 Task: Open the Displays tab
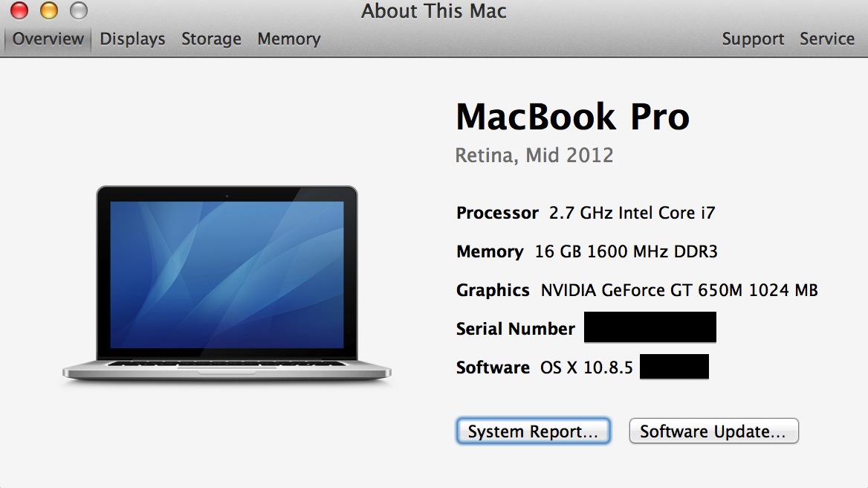click(132, 39)
